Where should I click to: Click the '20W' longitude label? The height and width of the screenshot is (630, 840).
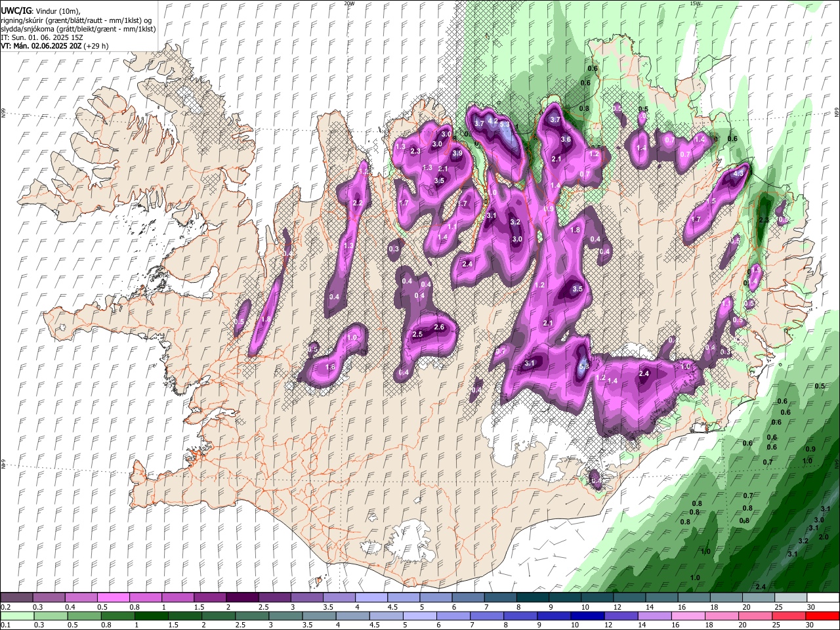[349, 3]
